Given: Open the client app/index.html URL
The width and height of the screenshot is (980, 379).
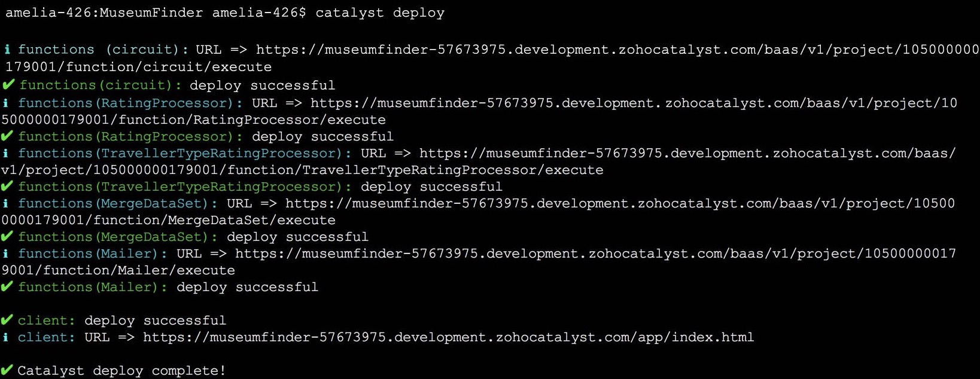Looking at the screenshot, I should 448,337.
